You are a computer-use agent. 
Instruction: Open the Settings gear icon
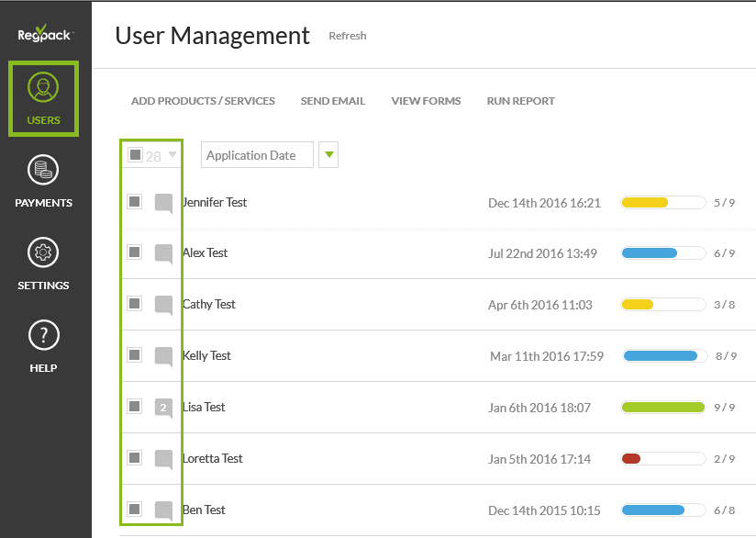click(43, 252)
